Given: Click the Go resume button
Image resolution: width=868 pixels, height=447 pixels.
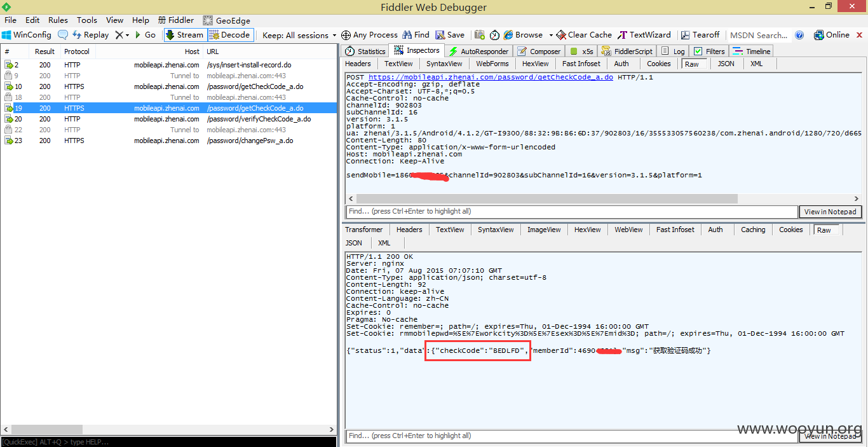Looking at the screenshot, I should point(146,35).
